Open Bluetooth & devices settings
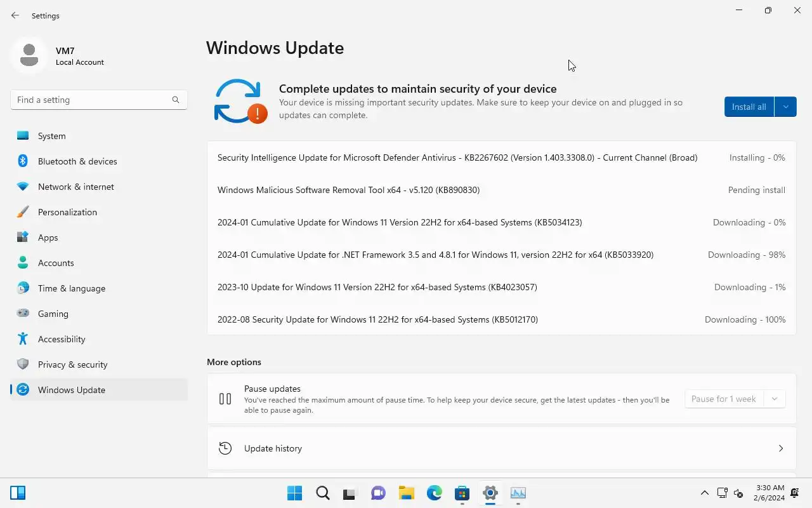Viewport: 812px width, 508px height. pyautogui.click(x=99, y=161)
